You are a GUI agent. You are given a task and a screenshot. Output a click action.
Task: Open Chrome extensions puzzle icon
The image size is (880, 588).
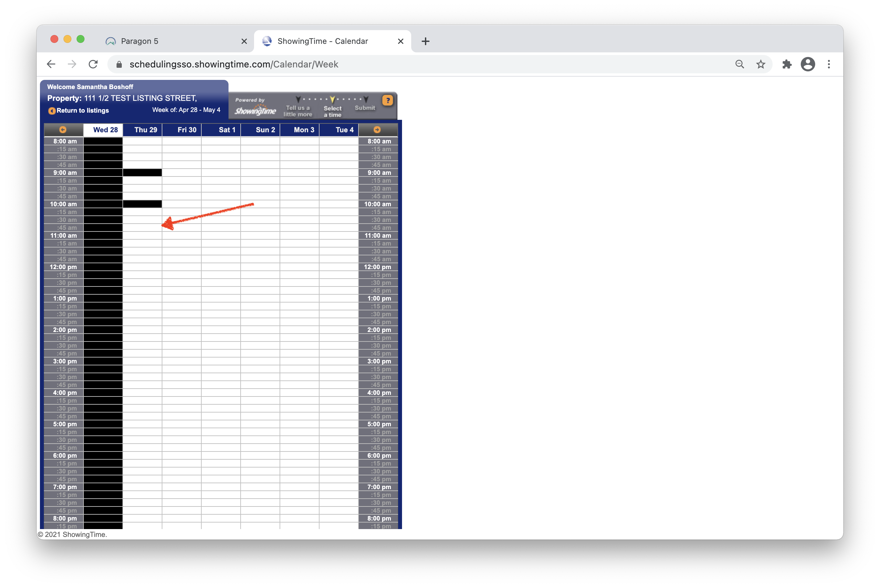click(x=787, y=64)
